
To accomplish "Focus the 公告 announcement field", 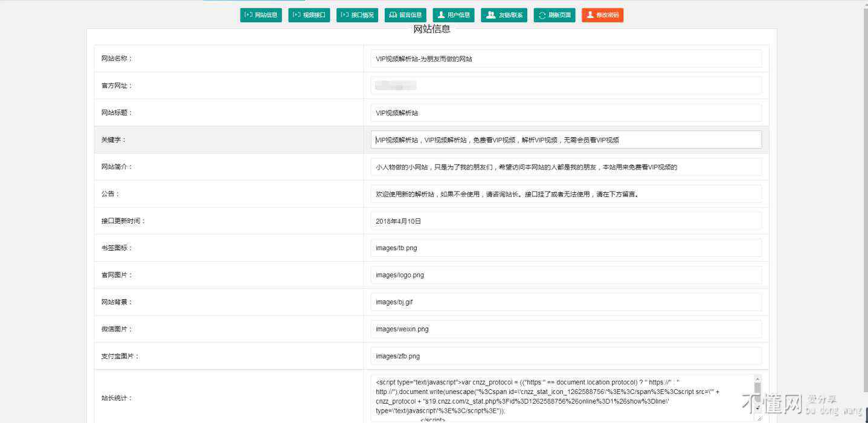I will point(566,194).
